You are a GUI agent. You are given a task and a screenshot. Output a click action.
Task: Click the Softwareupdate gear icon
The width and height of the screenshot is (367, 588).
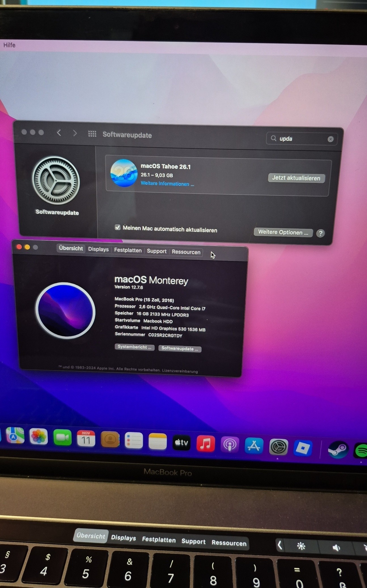coord(56,180)
